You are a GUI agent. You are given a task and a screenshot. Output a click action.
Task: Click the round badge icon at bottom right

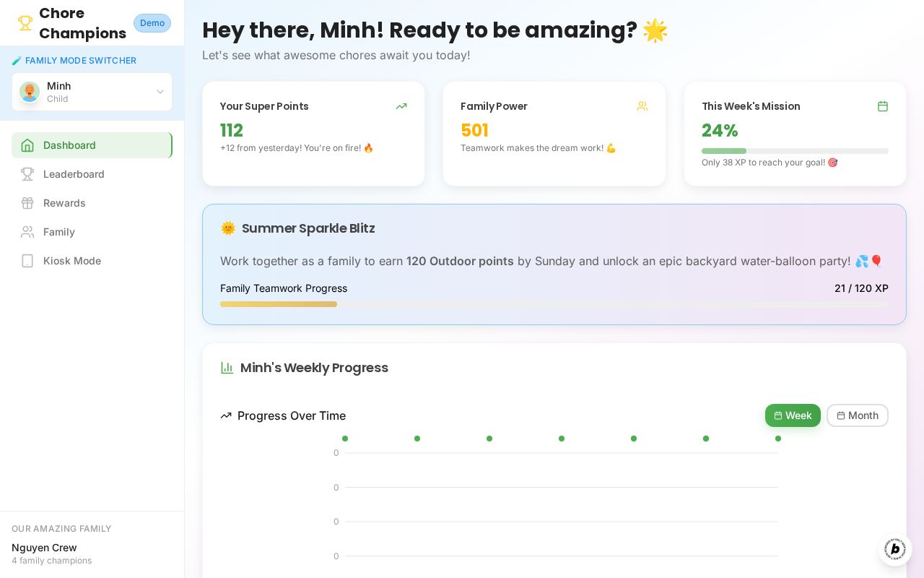point(895,549)
